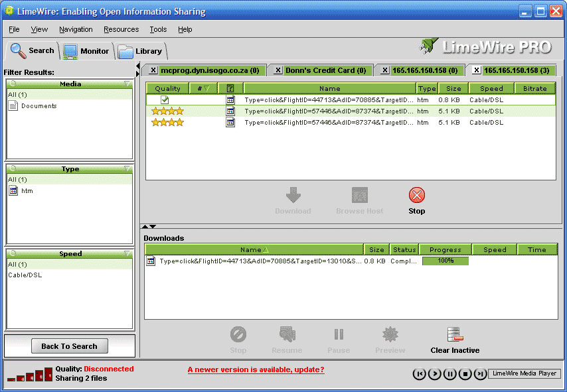Toggle the Speed filter header radio circle
The width and height of the screenshot is (567, 392).
[x=13, y=253]
